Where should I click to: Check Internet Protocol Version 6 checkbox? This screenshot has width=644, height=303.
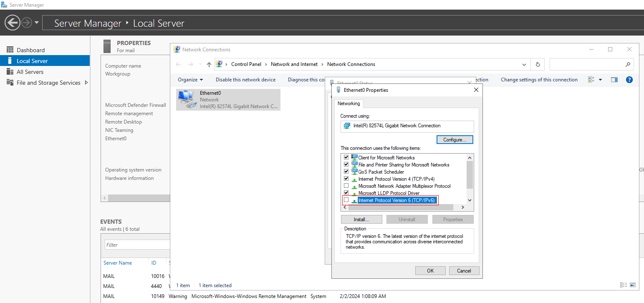pyautogui.click(x=346, y=200)
